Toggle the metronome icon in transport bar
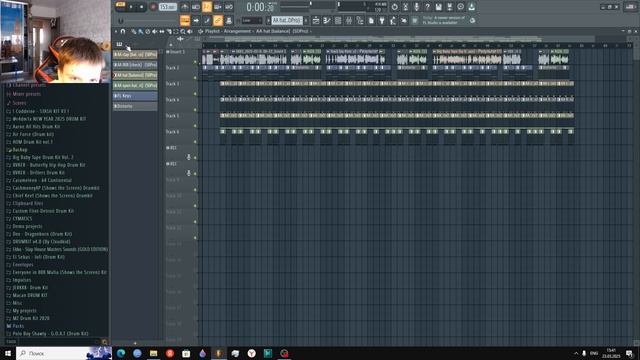 pos(185,7)
